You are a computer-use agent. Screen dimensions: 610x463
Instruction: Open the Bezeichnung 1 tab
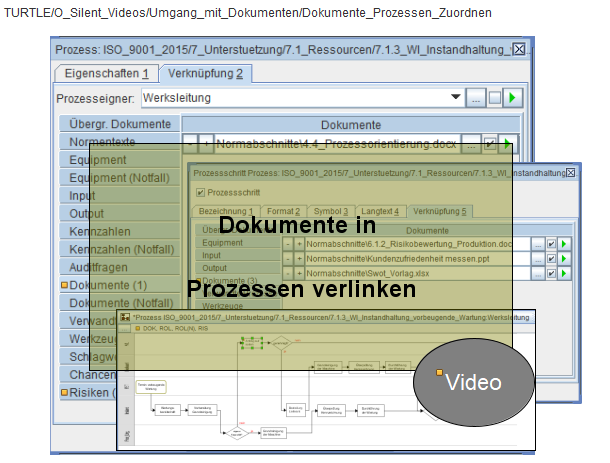[226, 211]
